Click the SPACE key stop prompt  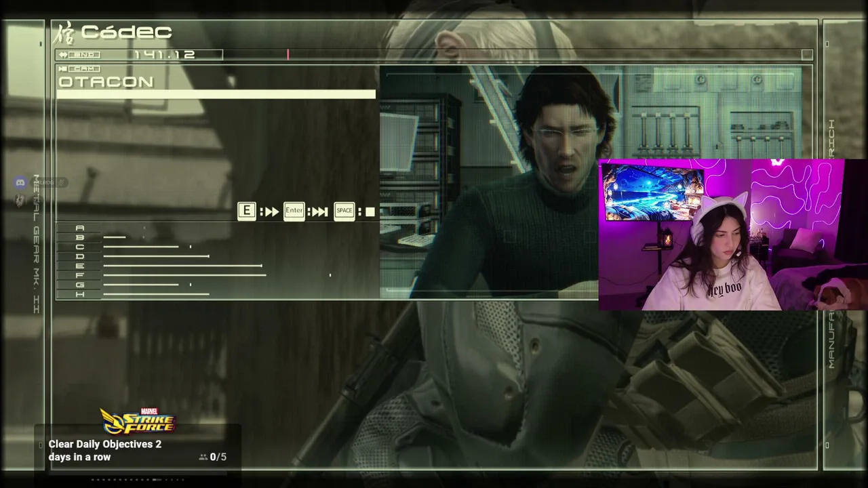pos(344,211)
